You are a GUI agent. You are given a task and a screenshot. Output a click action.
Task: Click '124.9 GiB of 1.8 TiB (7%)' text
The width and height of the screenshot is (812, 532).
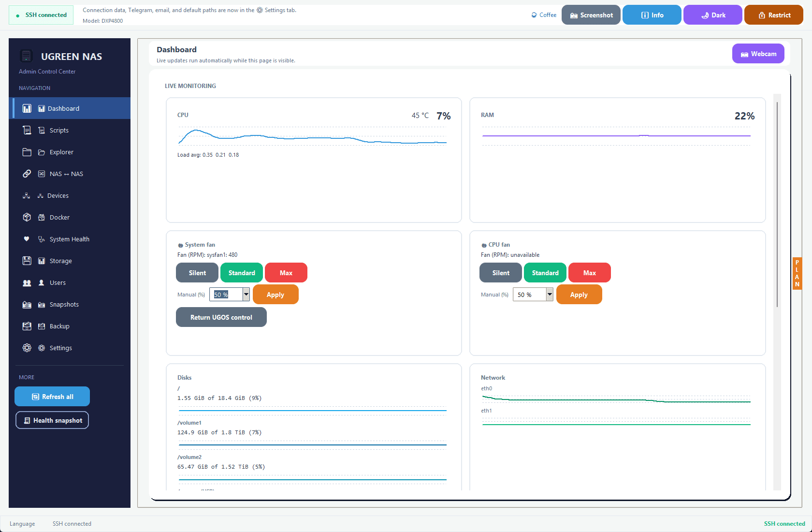click(x=219, y=432)
